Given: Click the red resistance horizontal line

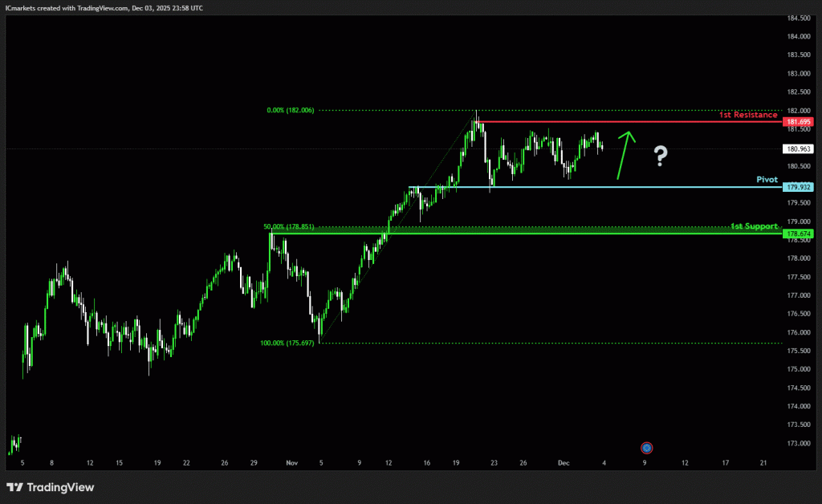Looking at the screenshot, I should pyautogui.click(x=626, y=122).
